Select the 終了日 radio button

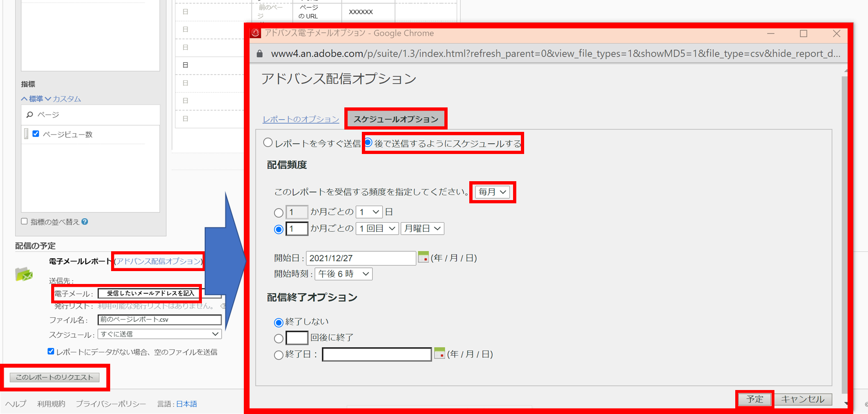(278, 355)
